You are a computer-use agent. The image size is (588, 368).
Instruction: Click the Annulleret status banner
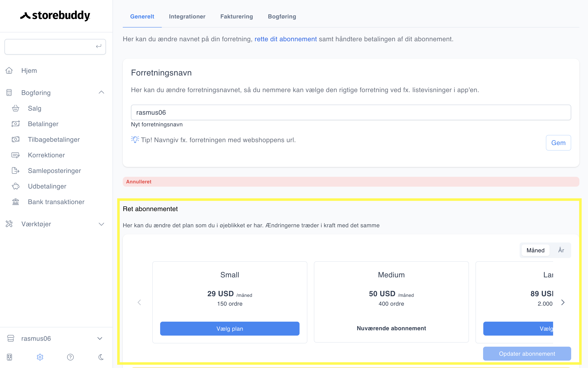[x=351, y=182]
